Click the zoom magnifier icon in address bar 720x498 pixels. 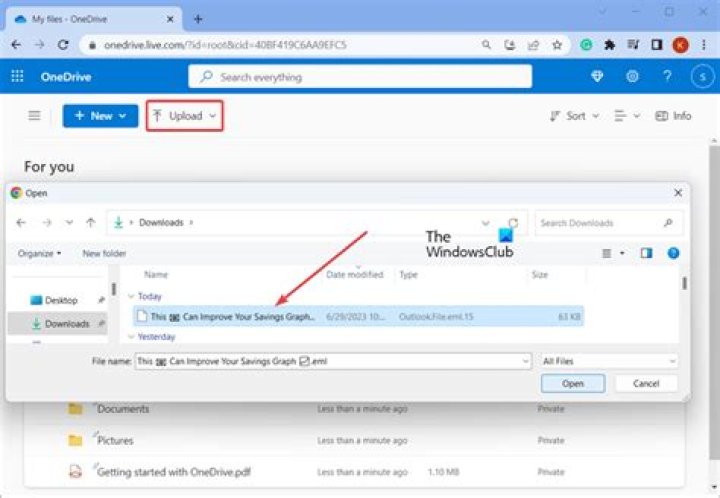pyautogui.click(x=486, y=45)
